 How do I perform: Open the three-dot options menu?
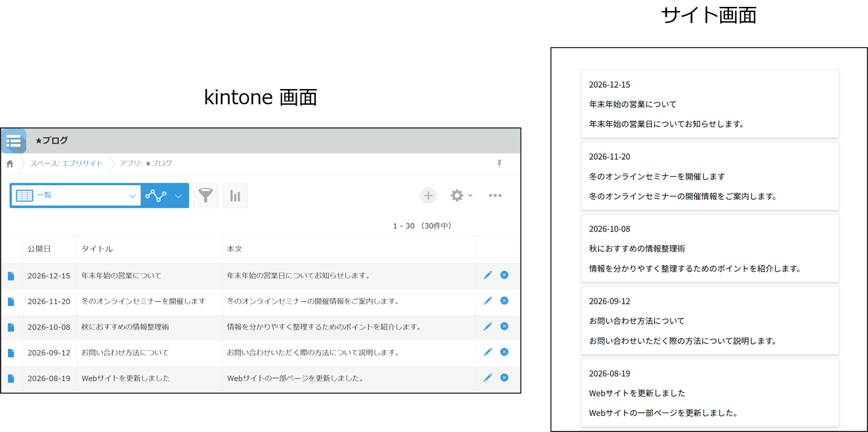point(495,195)
